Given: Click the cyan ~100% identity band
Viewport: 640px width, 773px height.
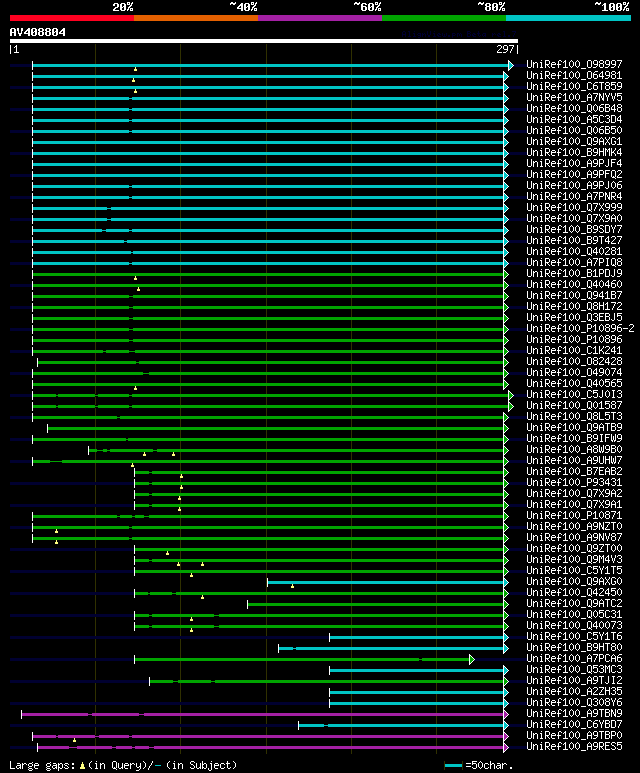Looking at the screenshot, I should (x=569, y=18).
